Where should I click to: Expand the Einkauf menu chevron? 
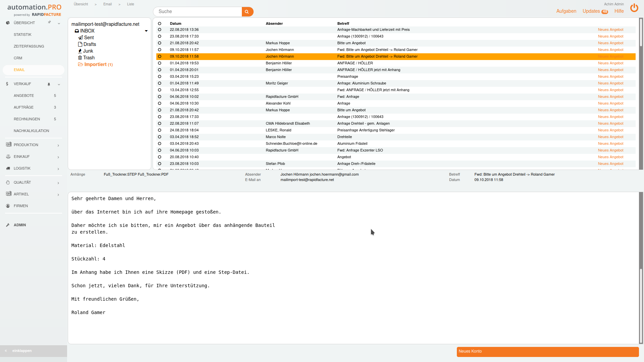click(x=58, y=157)
